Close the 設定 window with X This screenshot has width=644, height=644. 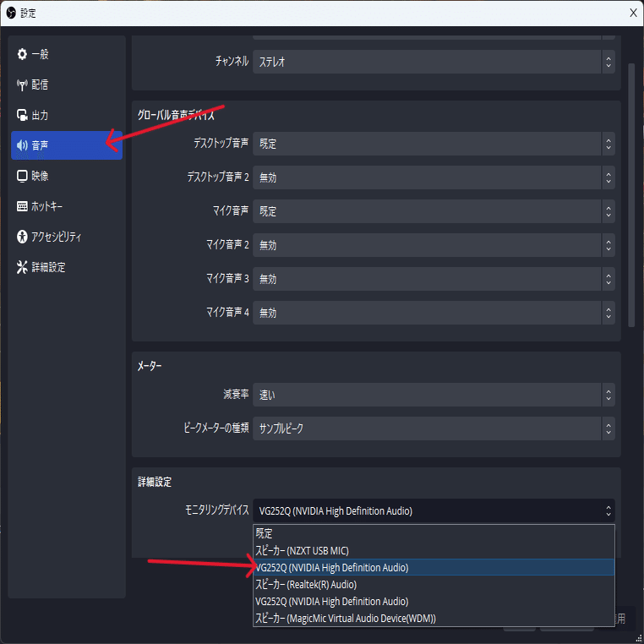point(633,13)
